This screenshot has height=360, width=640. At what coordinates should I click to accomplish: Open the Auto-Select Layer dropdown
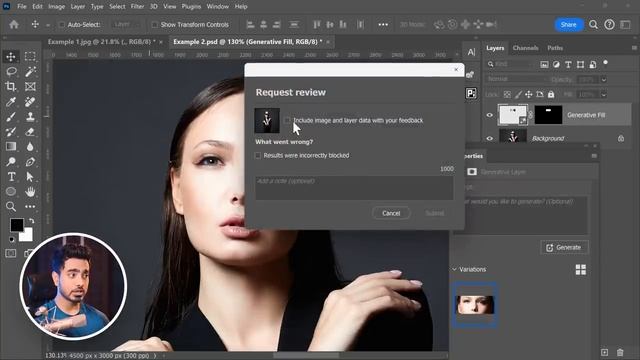point(126,25)
